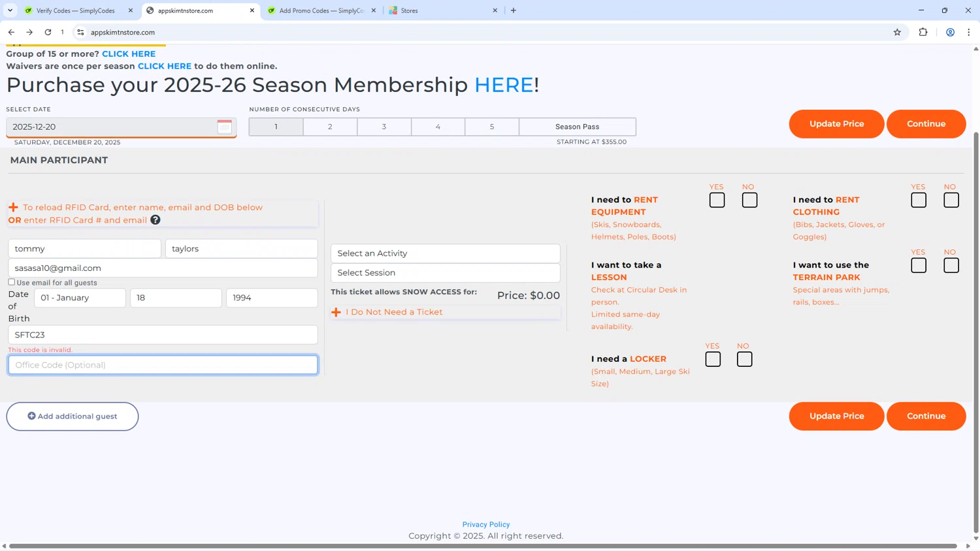Close the Add Promo Codes tab
The image size is (980, 551).
(x=374, y=10)
